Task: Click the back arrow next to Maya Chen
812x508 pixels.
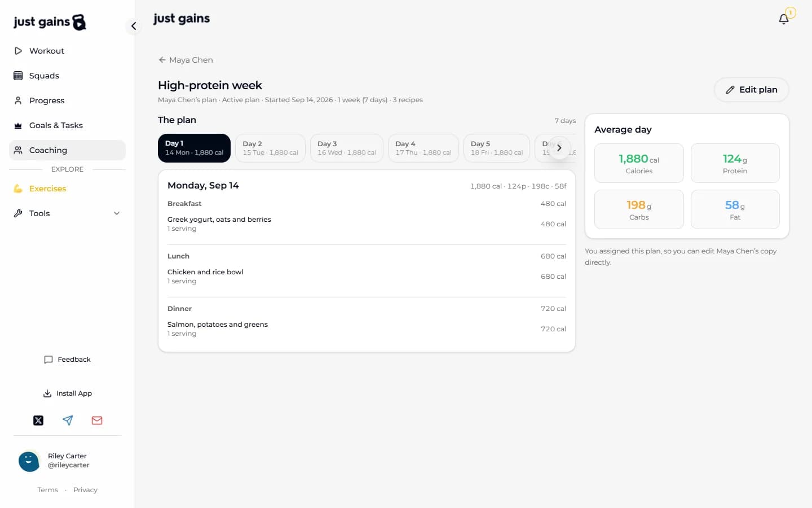Action: pos(162,60)
